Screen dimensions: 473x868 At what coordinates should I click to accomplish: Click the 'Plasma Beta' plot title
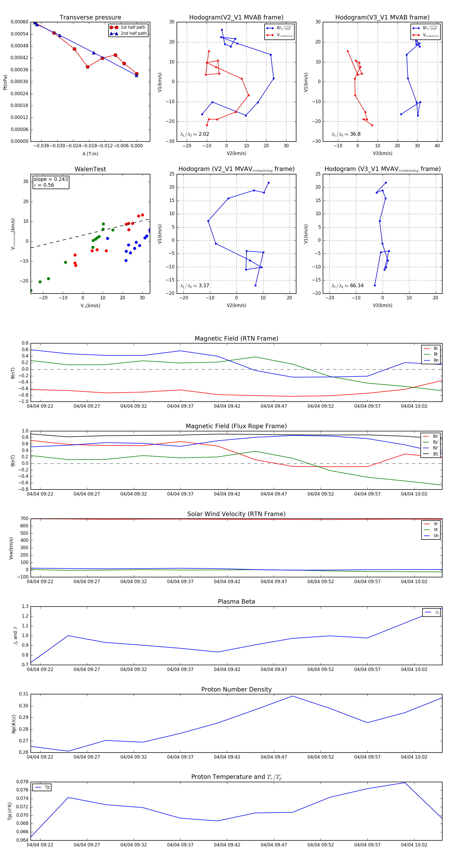pos(236,602)
